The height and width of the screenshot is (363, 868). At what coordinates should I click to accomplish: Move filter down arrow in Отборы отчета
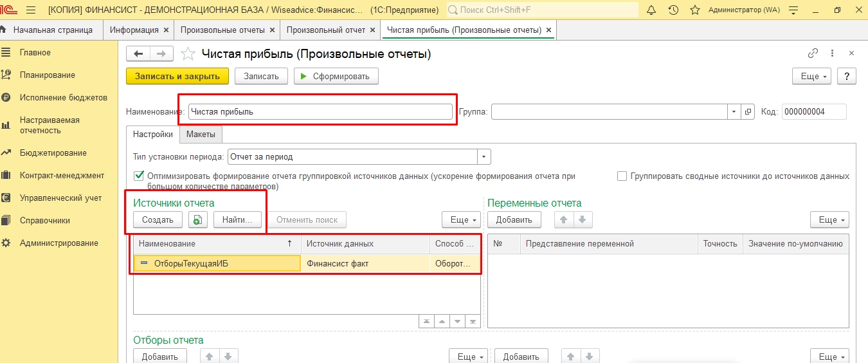(229, 356)
